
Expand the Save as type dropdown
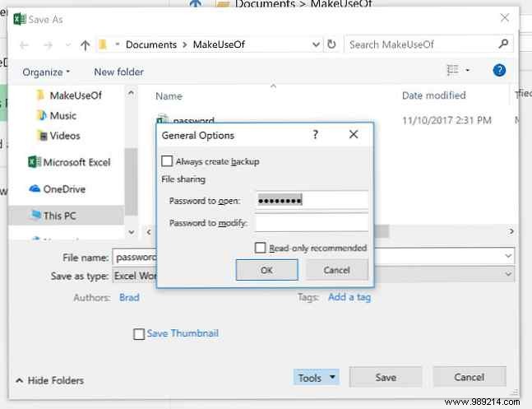coord(508,273)
